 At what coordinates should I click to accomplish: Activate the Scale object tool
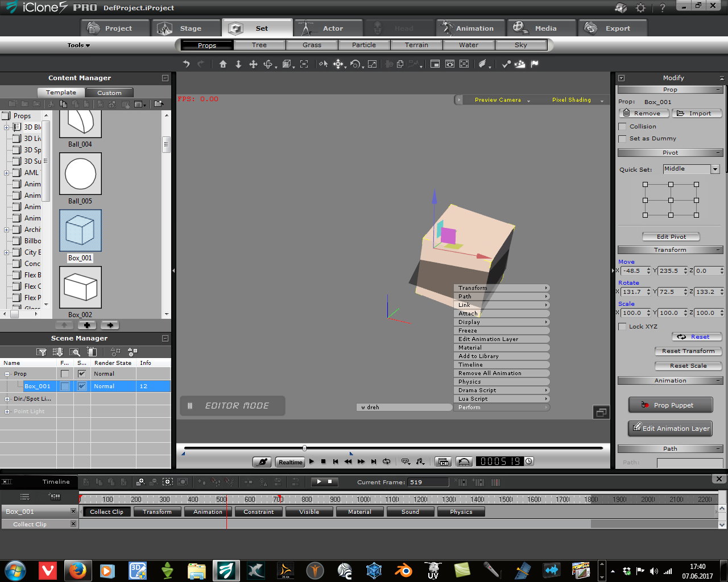[x=372, y=64]
